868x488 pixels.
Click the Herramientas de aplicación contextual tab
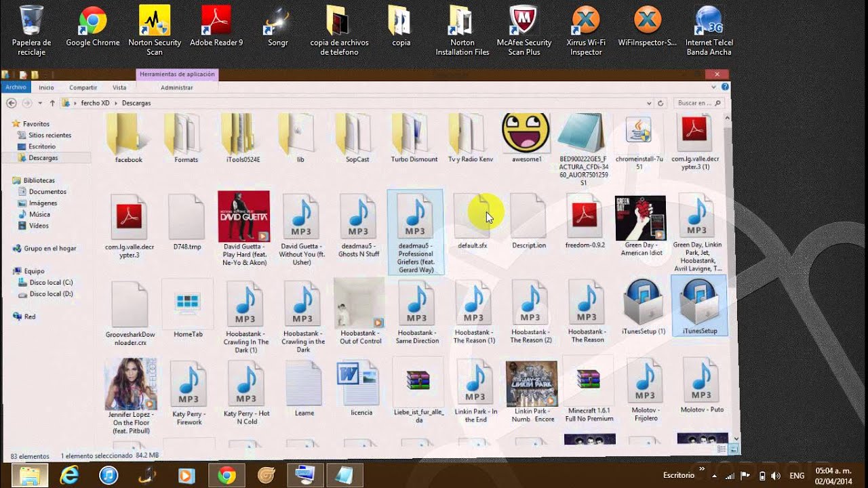pos(177,75)
